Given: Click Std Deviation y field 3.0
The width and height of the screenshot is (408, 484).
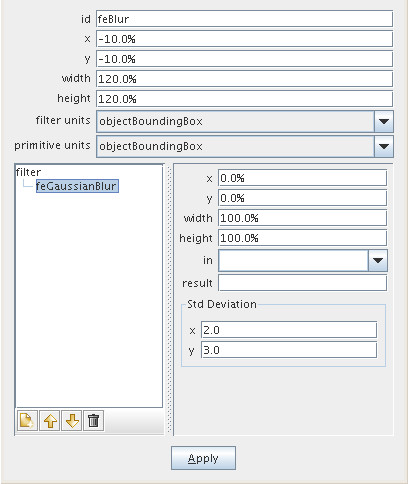Looking at the screenshot, I should pyautogui.click(x=289, y=350).
